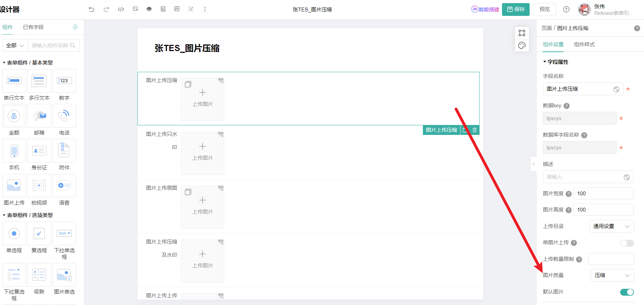Switch to the 已有字段 tab
The image size is (644, 305).
click(x=34, y=27)
